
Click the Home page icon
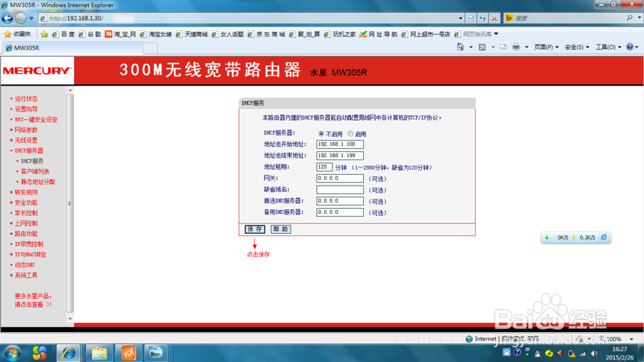(460, 47)
